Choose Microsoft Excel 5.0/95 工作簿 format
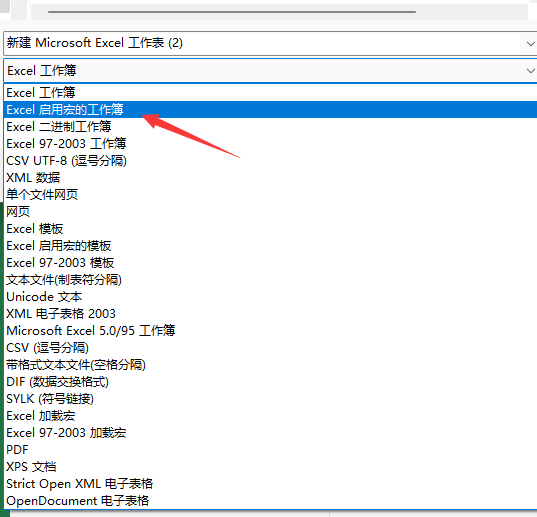 click(x=271, y=331)
